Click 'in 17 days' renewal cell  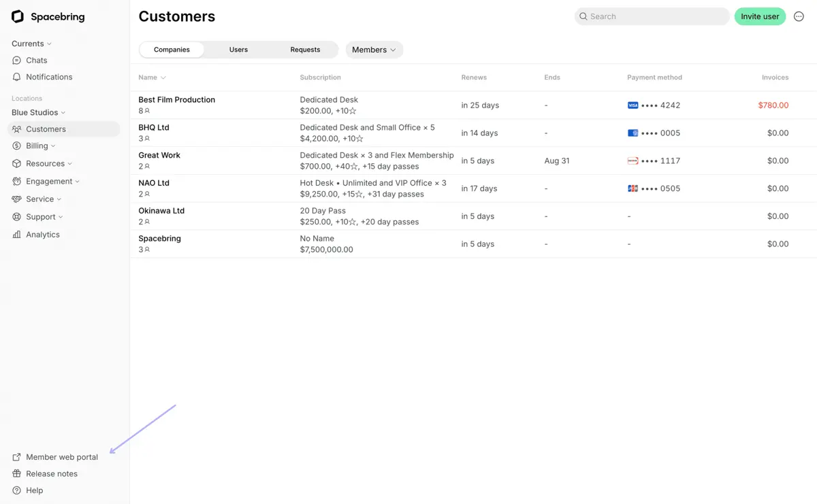479,189
